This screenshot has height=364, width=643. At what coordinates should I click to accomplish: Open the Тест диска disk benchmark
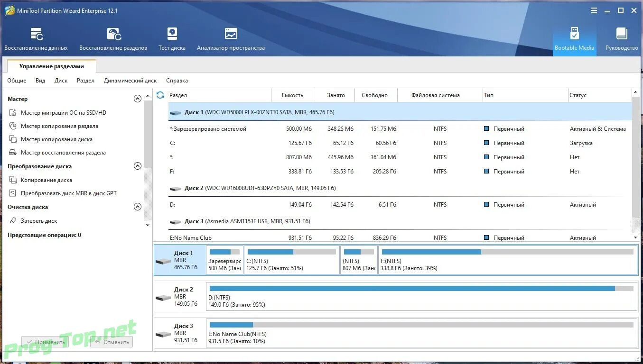click(172, 39)
